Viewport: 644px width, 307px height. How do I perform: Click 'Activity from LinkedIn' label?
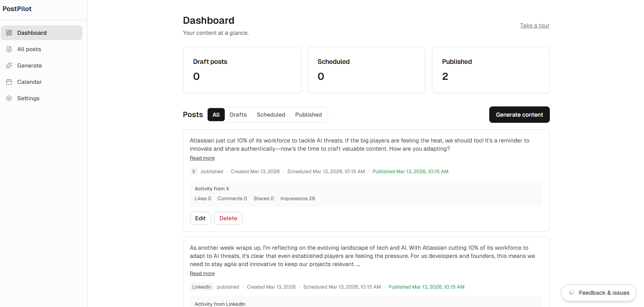click(220, 304)
